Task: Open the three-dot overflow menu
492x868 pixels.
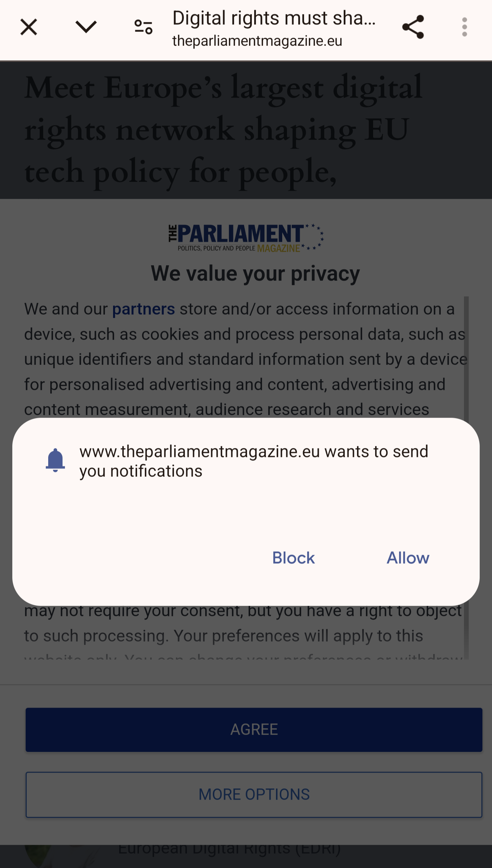Action: 464,27
